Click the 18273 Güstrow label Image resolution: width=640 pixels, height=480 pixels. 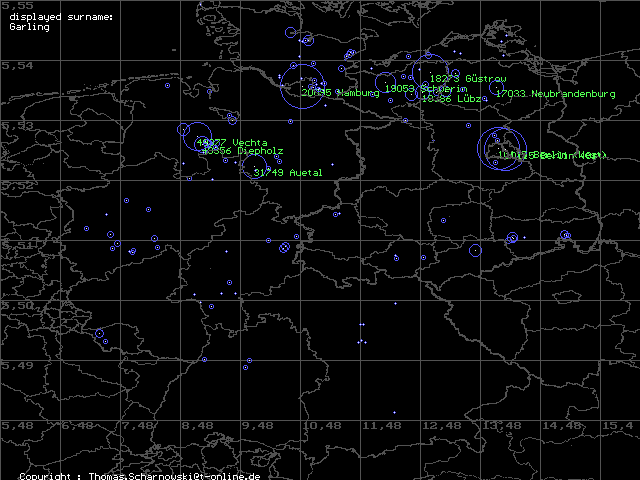click(x=467, y=78)
